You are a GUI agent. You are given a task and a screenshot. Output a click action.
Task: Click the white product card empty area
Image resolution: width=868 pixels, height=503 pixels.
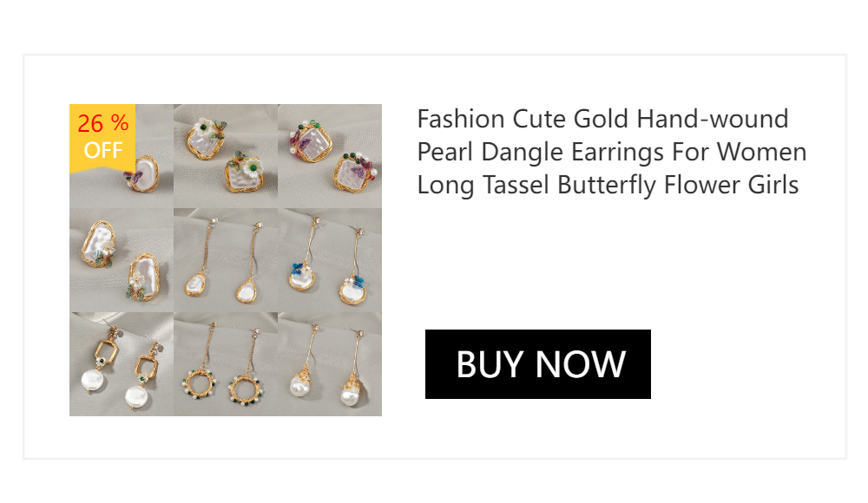pos(609,260)
